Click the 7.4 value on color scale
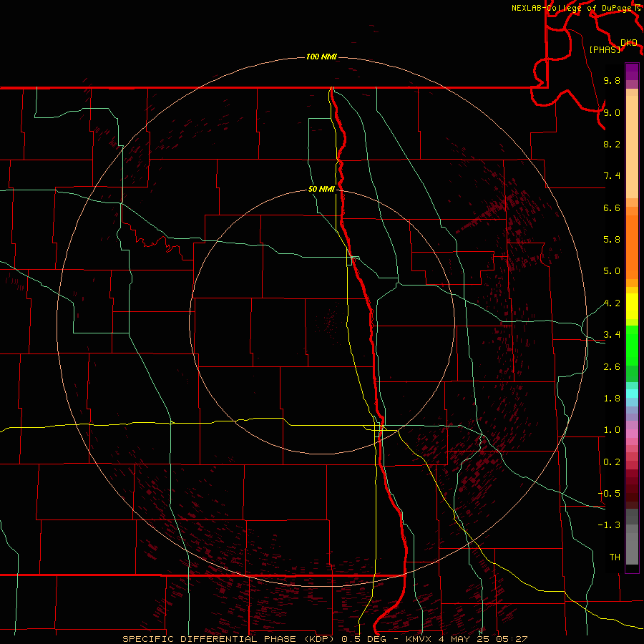The width and height of the screenshot is (644, 644). 612,176
